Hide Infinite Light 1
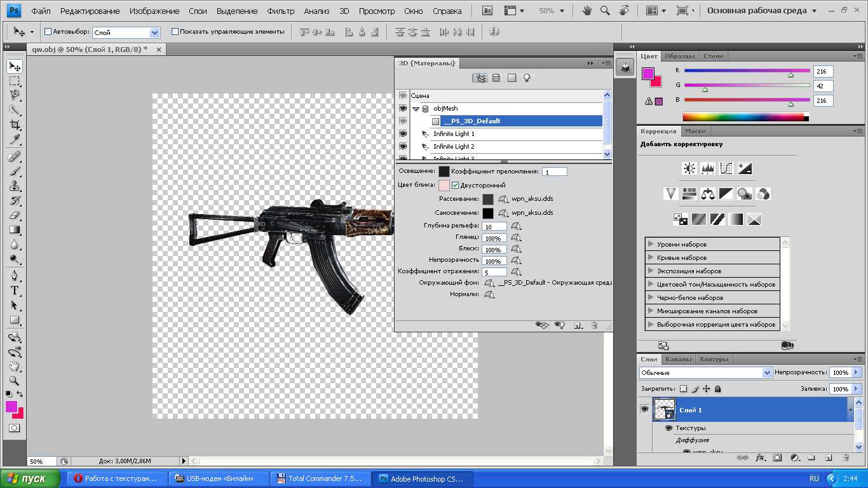The image size is (868, 488). tap(402, 134)
